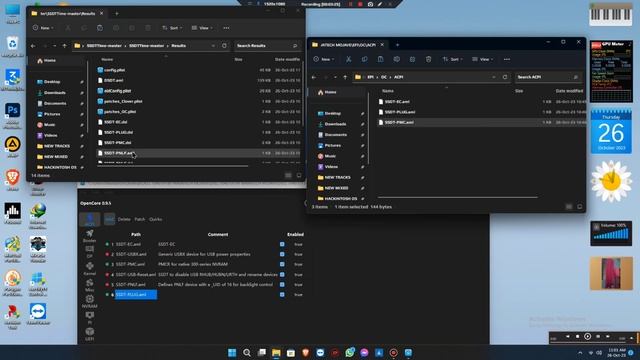
Task: Refresh the Results folder view
Action: pyautogui.click(x=224, y=46)
